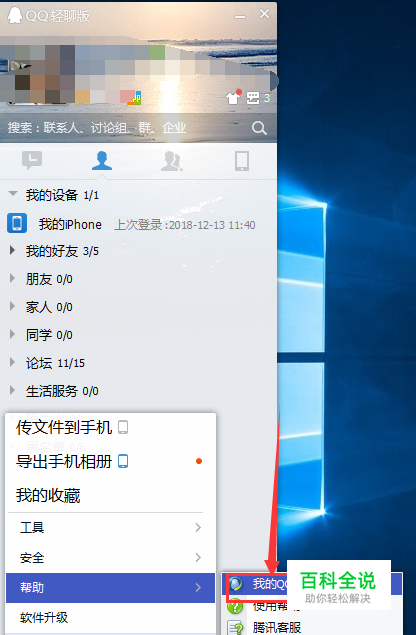
Task: Minimize the QQ window
Action: coord(240,16)
